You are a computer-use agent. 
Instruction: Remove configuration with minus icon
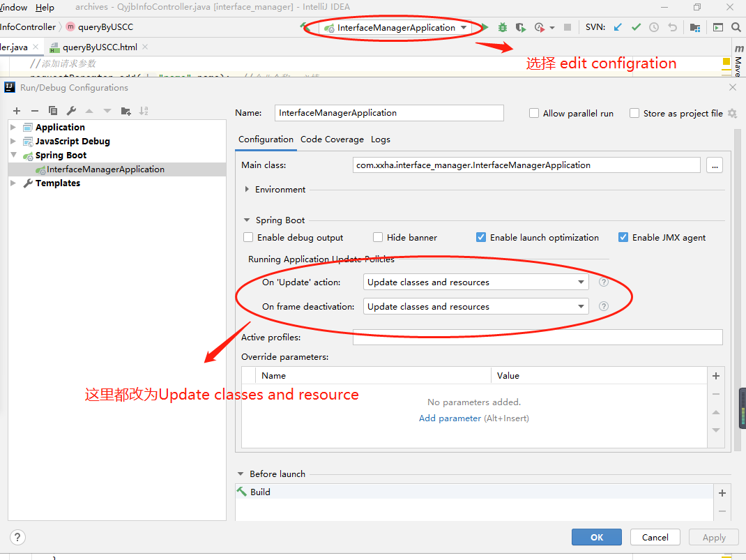[x=35, y=111]
